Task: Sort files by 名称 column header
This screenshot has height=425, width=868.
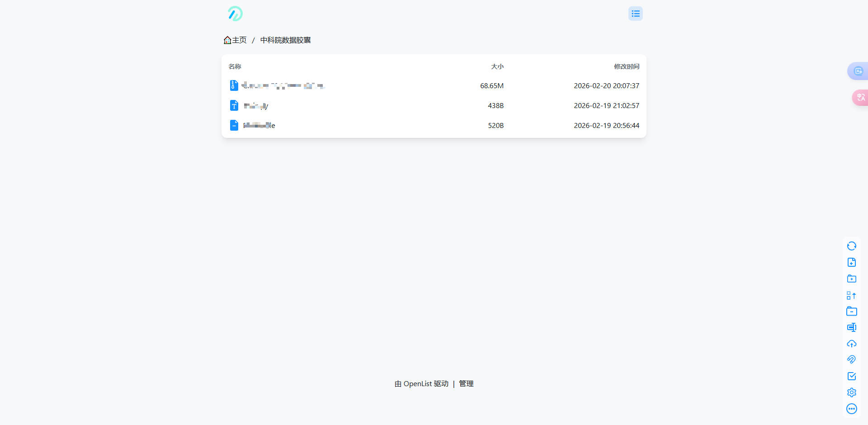Action: pos(235,66)
